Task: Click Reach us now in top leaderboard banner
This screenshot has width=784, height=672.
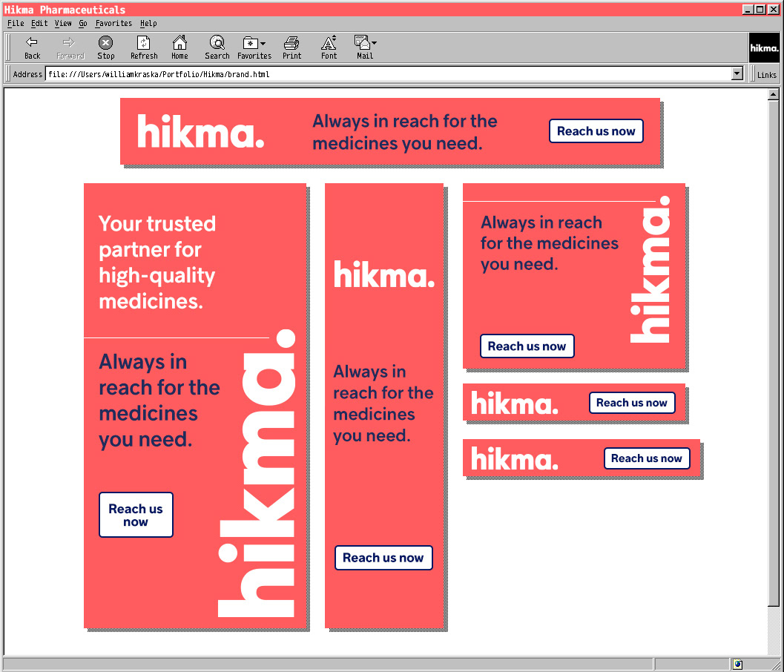Action: (596, 131)
